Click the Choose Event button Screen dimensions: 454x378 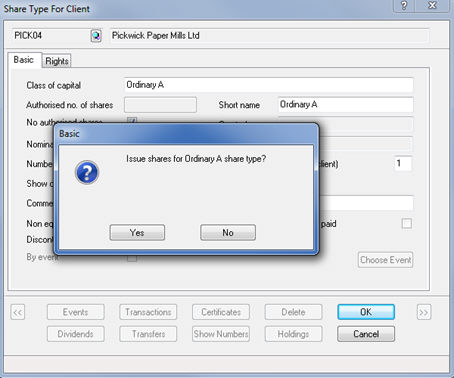point(386,260)
